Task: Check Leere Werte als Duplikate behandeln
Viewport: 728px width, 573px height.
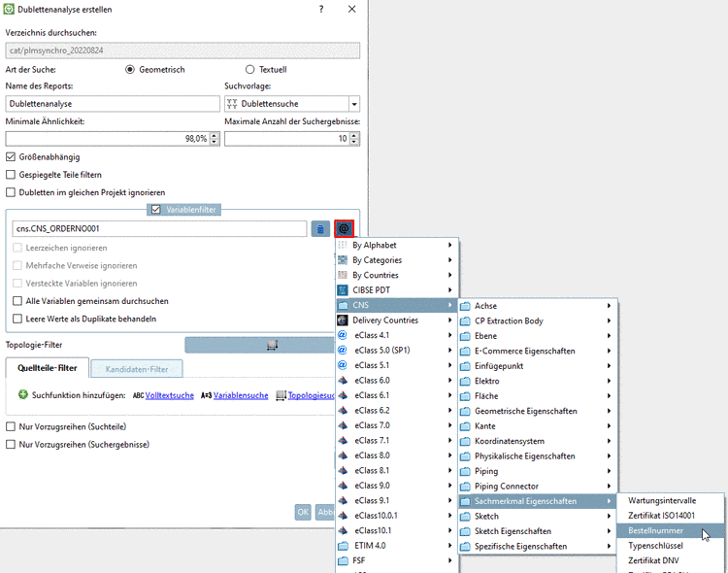Action: click(x=17, y=319)
